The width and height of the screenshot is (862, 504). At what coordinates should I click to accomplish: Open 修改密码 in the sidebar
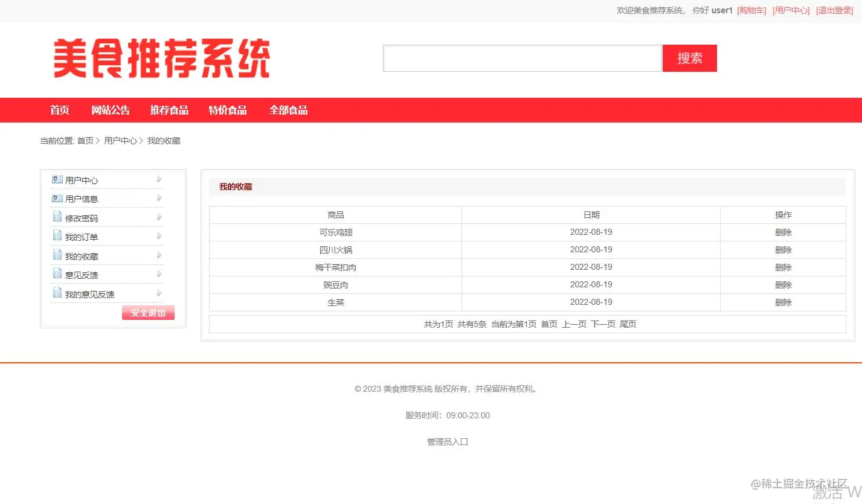82,219
